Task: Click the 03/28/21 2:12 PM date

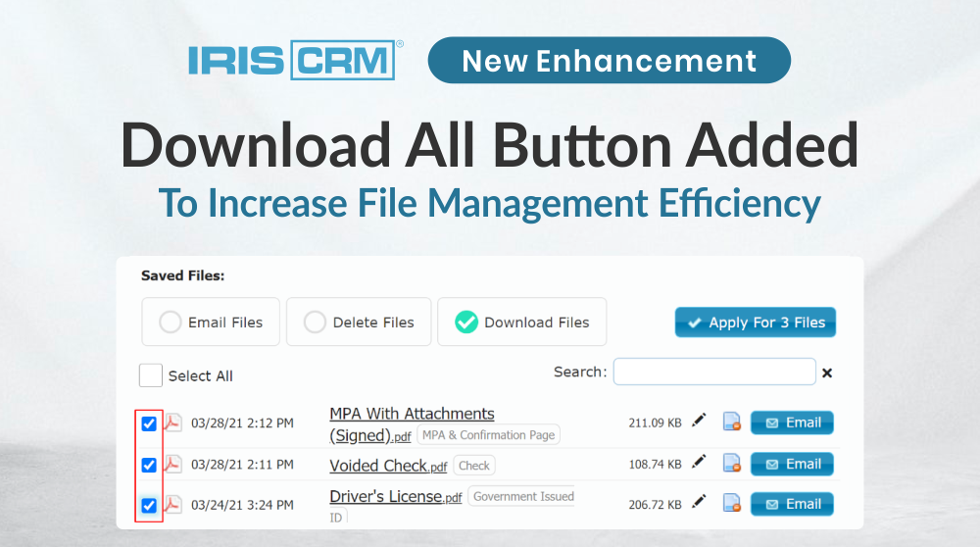Action: coord(242,423)
